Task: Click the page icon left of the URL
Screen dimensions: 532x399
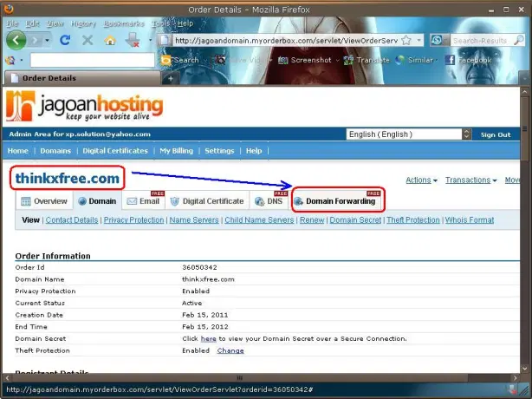Action: tap(165, 41)
